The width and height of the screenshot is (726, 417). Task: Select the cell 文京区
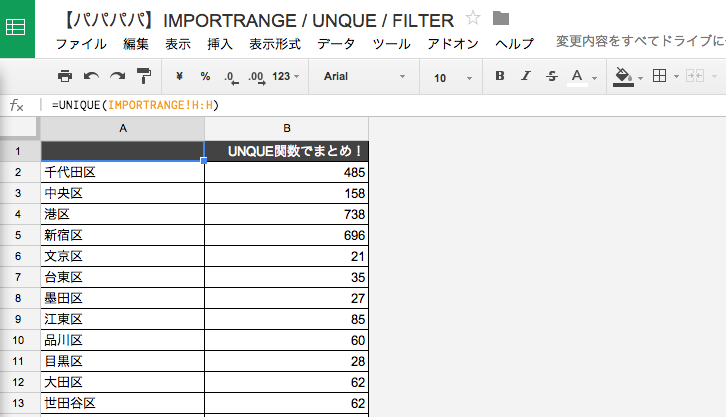[x=123, y=256]
